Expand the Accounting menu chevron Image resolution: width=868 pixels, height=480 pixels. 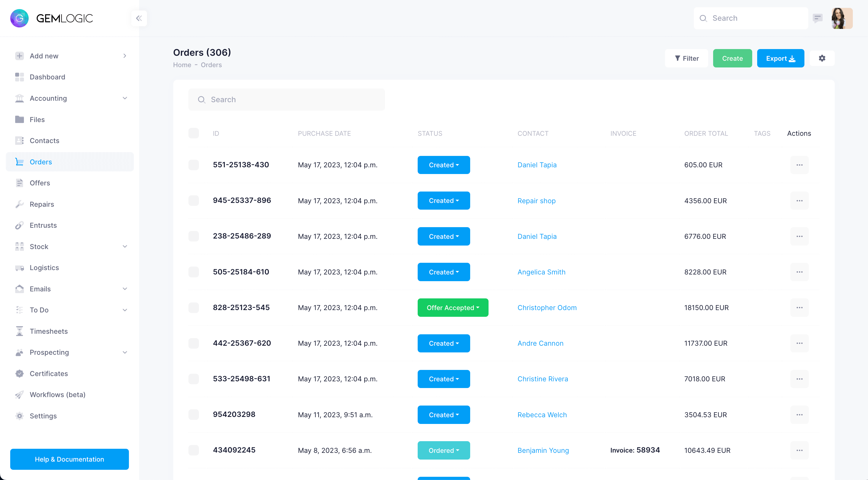125,98
